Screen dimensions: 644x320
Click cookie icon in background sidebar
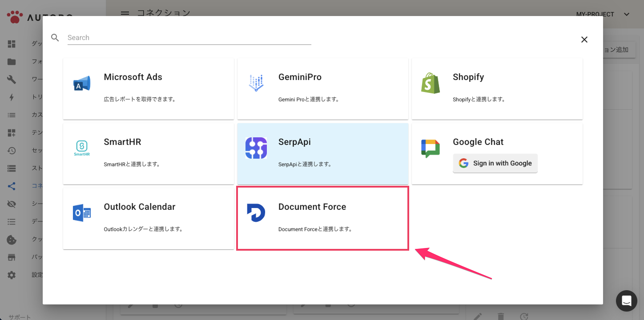point(12,240)
